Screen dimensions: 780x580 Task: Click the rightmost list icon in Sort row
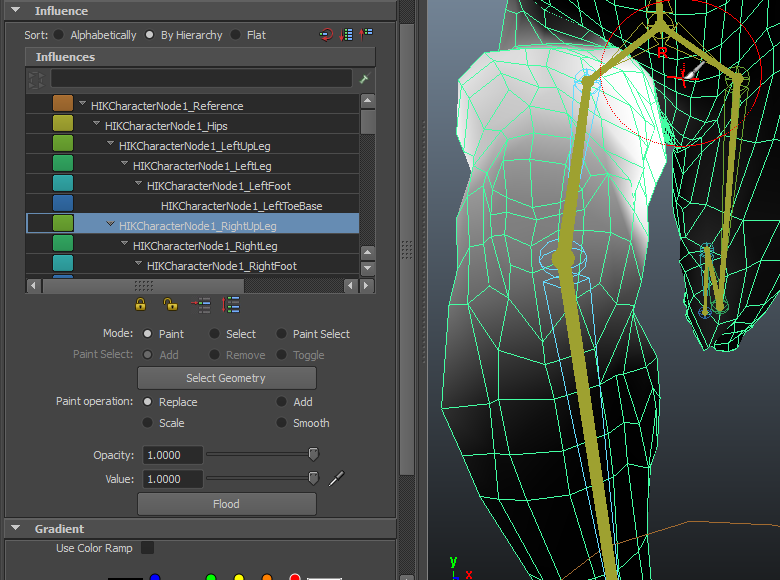click(x=366, y=35)
